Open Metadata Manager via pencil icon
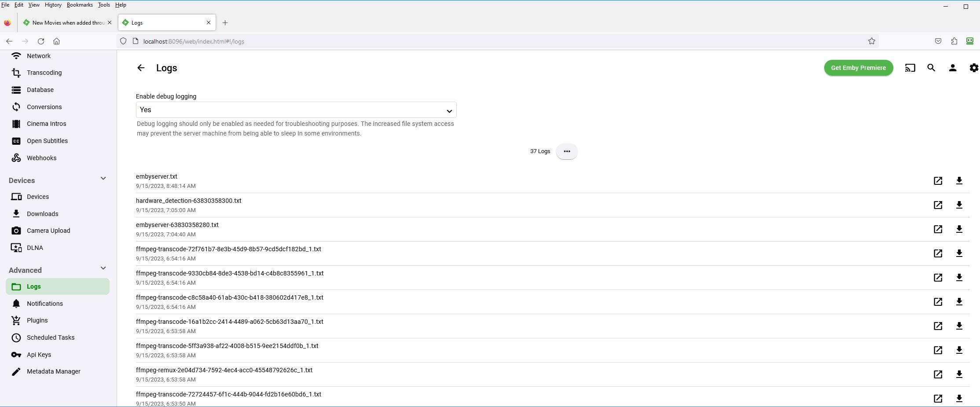The height and width of the screenshot is (407, 980). pyautogui.click(x=16, y=371)
